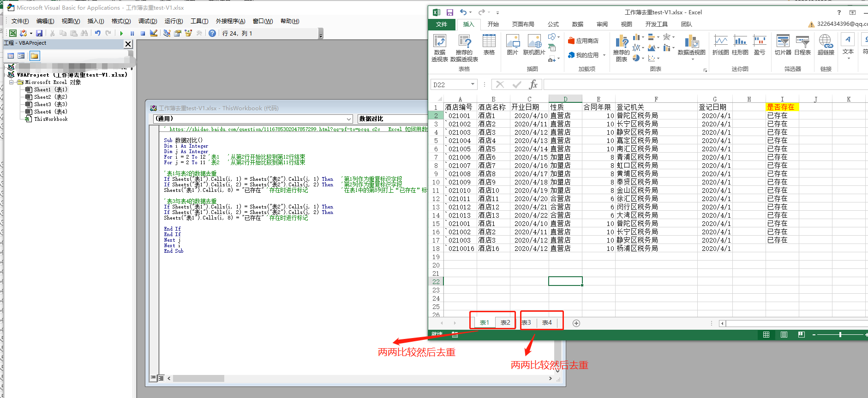Insert 表格 table icon

[x=489, y=45]
